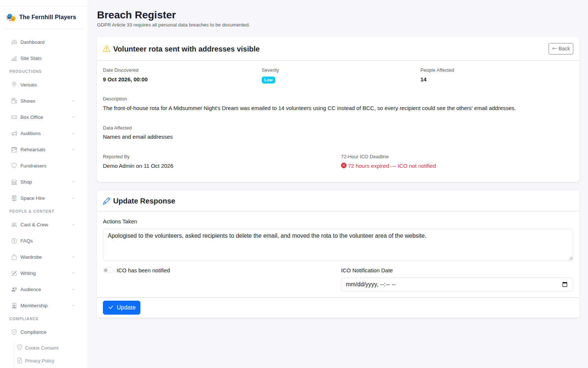The image size is (588, 368).
Task: Toggle the ICO has been notified switch
Action: coord(108,270)
